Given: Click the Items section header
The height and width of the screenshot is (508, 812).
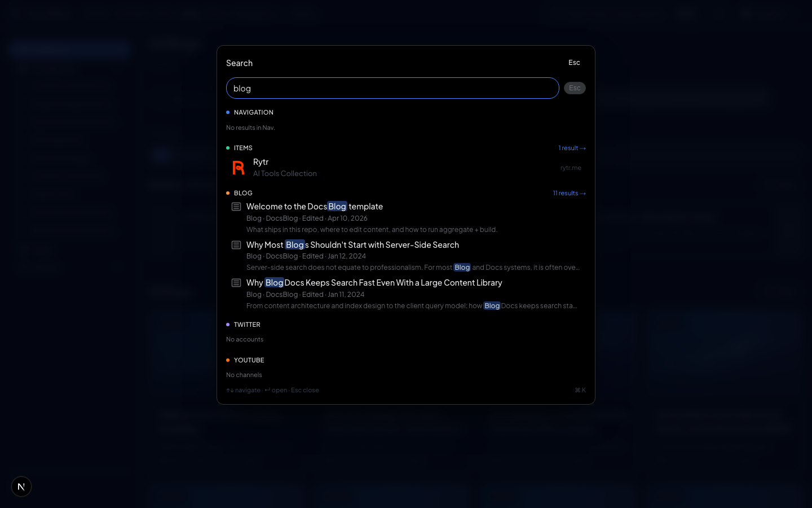Looking at the screenshot, I should (243, 148).
